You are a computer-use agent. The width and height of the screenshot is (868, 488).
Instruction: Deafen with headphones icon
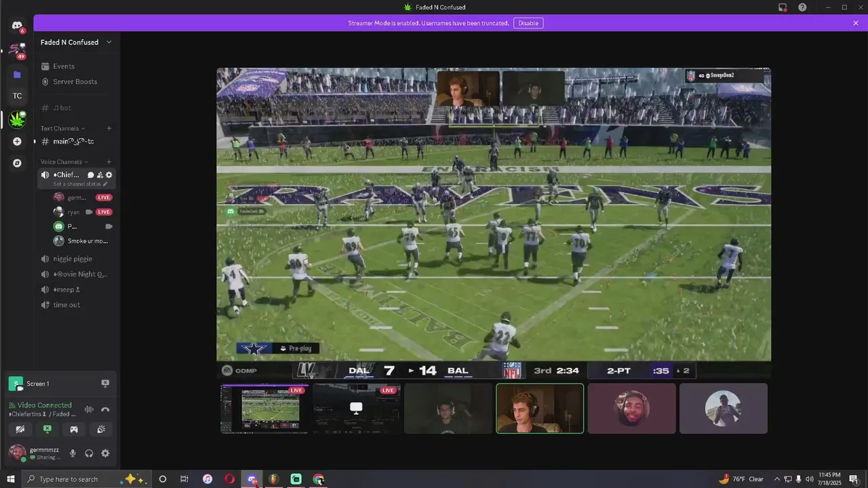click(x=89, y=453)
